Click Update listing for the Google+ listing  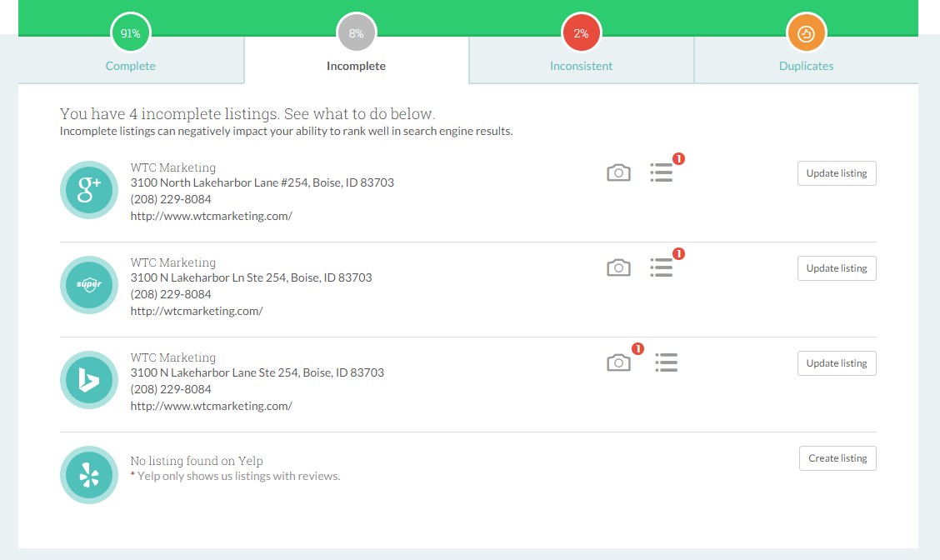click(837, 172)
